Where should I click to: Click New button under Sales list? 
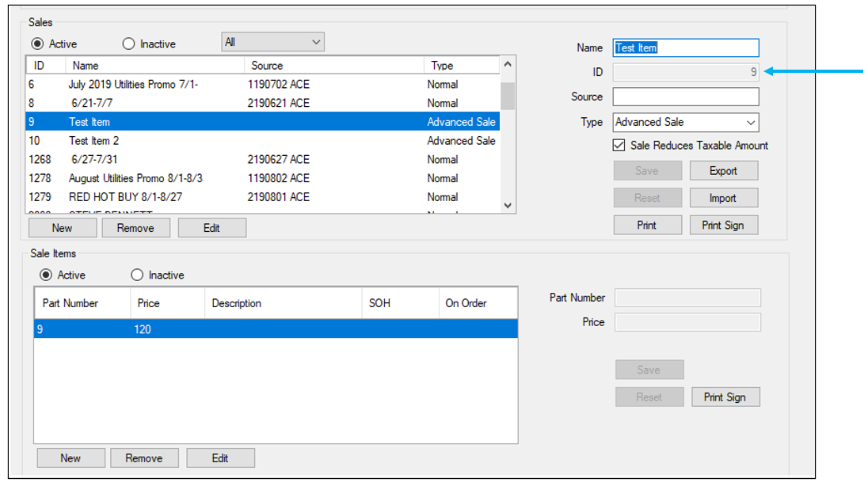(x=63, y=228)
